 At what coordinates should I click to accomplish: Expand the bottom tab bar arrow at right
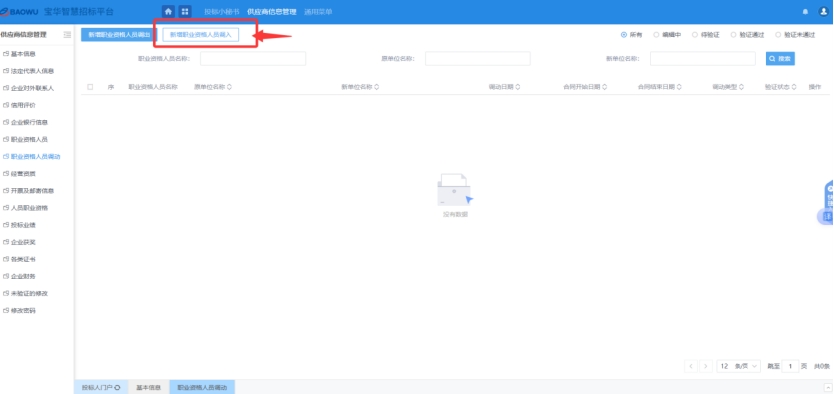[x=828, y=387]
